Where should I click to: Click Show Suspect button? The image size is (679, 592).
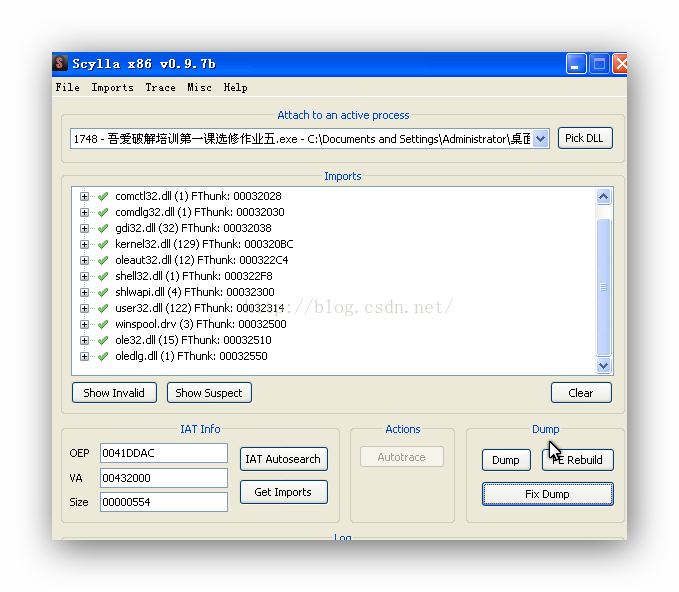point(209,393)
